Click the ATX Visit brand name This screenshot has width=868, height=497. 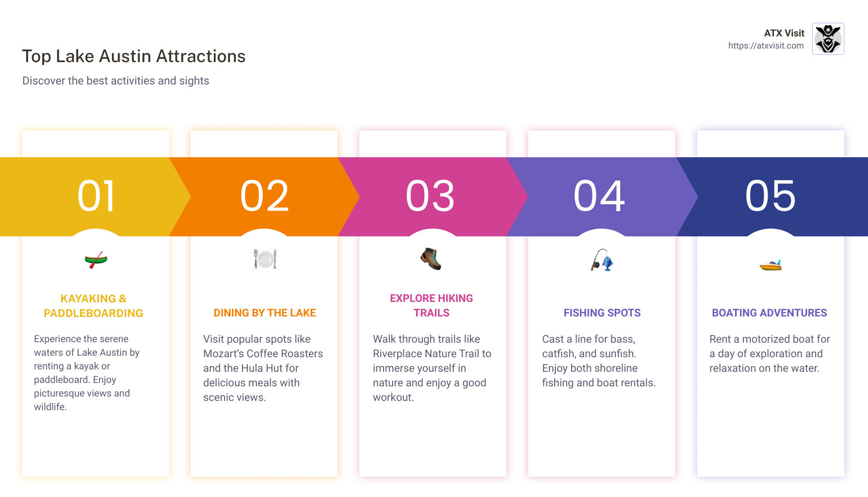[x=784, y=33]
